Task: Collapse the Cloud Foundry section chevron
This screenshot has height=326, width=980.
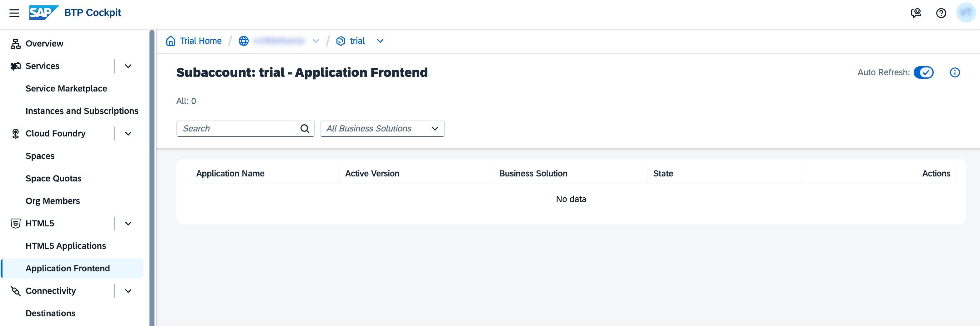Action: click(x=128, y=133)
